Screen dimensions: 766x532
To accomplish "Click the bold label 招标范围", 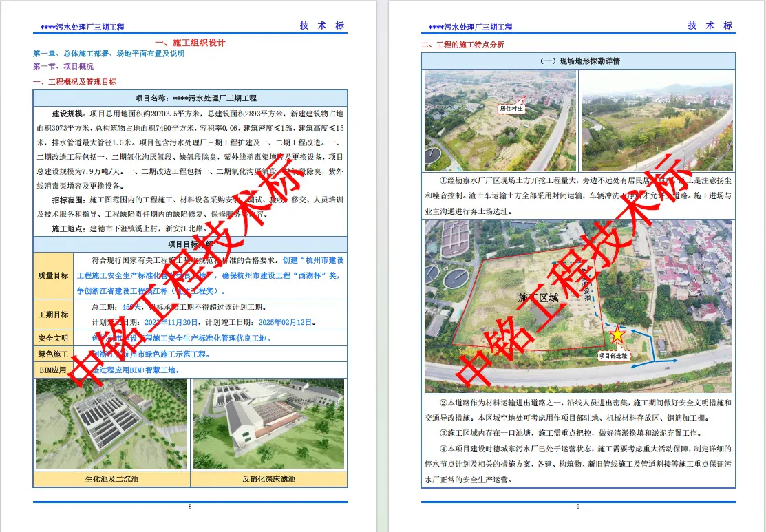I will pyautogui.click(x=69, y=200).
